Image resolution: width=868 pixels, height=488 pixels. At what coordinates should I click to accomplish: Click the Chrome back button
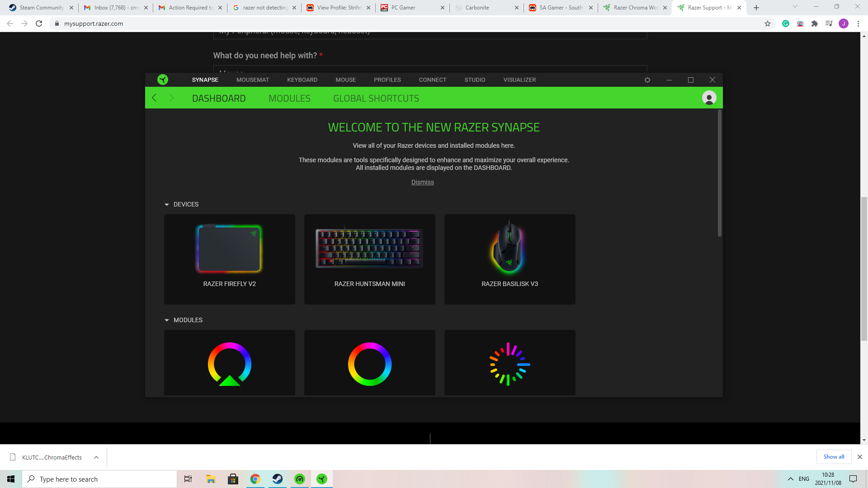tap(10, 23)
